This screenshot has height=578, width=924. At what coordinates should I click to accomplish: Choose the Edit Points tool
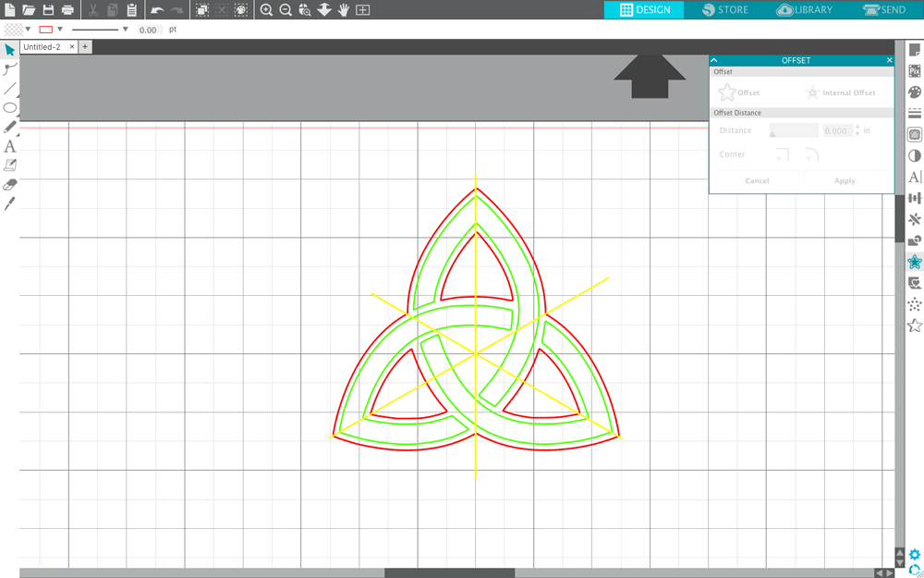tap(9, 69)
